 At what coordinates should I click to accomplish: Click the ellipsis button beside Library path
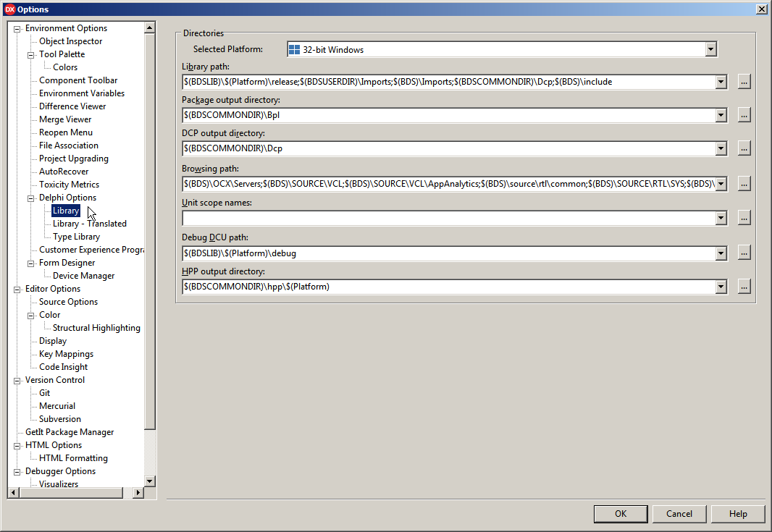[x=744, y=83]
